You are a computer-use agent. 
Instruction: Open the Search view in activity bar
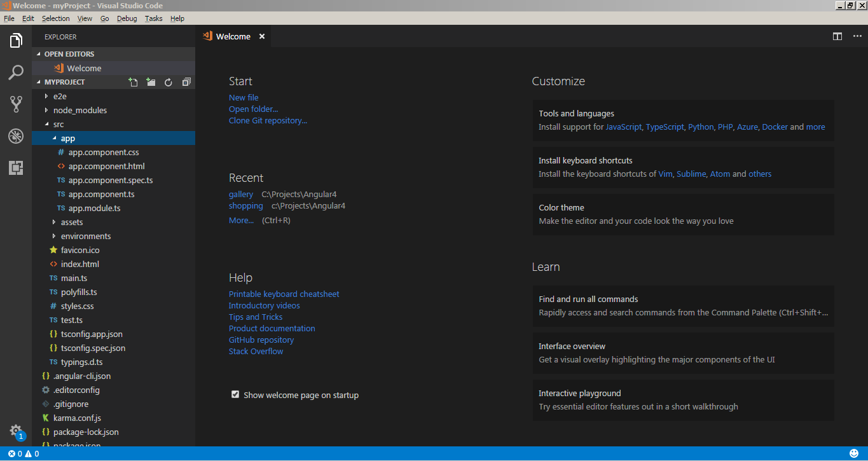(x=16, y=72)
